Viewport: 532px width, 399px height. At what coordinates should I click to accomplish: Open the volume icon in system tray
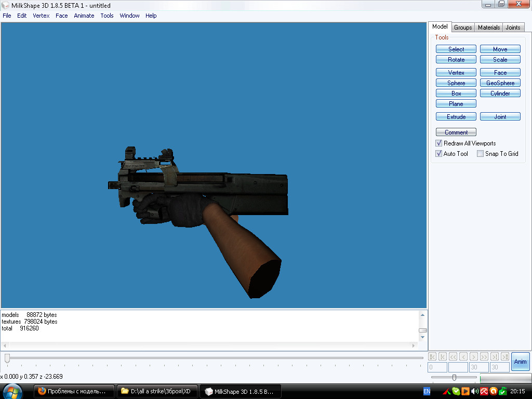click(x=474, y=391)
